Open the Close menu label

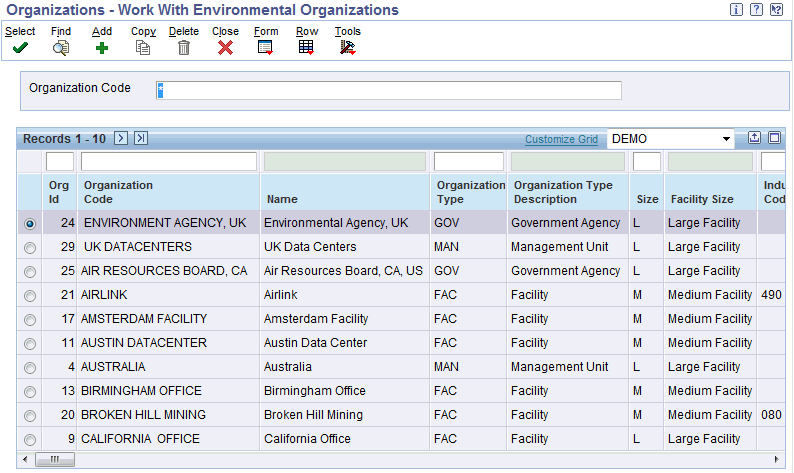(x=225, y=31)
